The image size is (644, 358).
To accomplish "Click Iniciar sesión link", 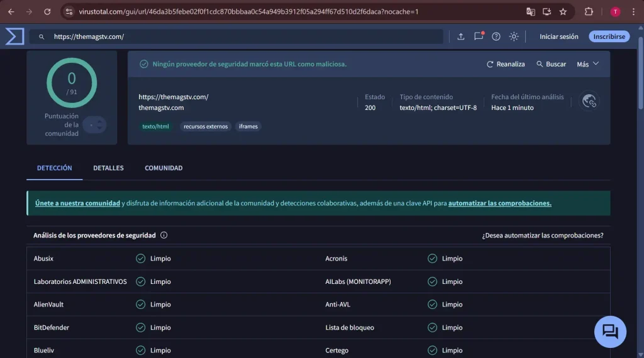I will tap(558, 36).
